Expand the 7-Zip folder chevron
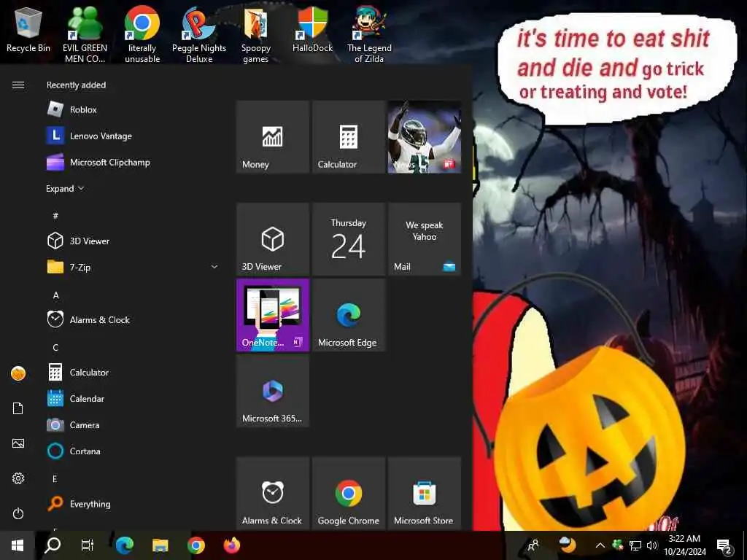This screenshot has width=747, height=560. pyautogui.click(x=214, y=267)
